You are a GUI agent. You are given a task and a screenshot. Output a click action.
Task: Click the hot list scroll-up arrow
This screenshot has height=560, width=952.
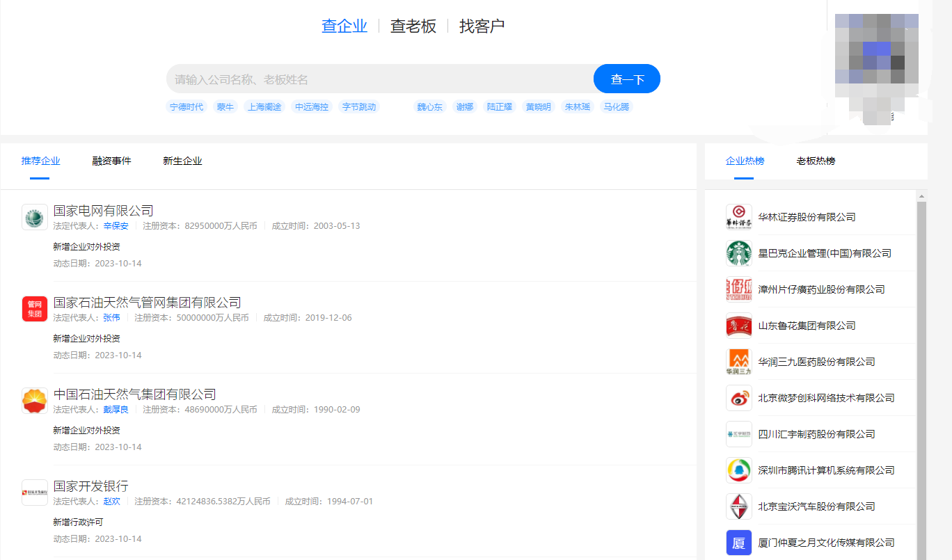pos(922,195)
